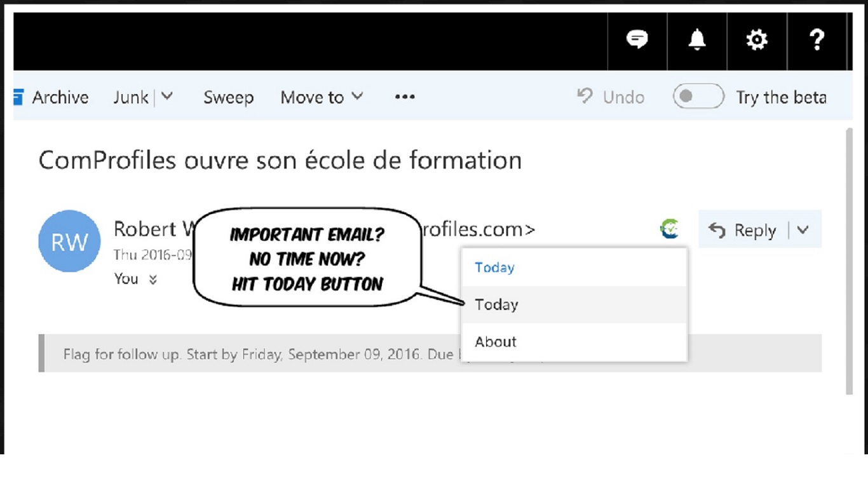Click the Undo arrow

coord(584,97)
